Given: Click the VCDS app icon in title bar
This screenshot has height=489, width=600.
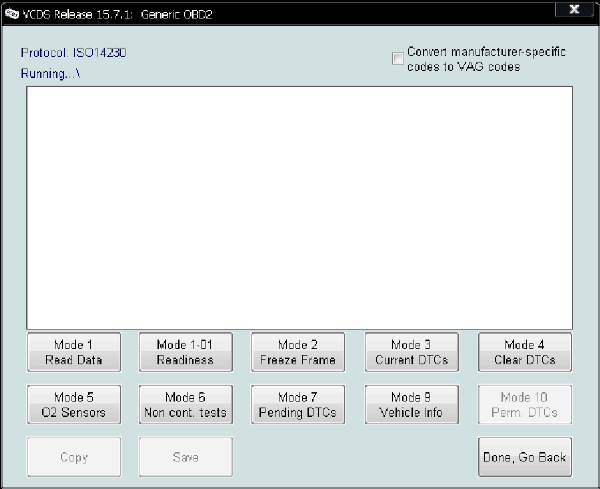Looking at the screenshot, I should pyautogui.click(x=11, y=15).
